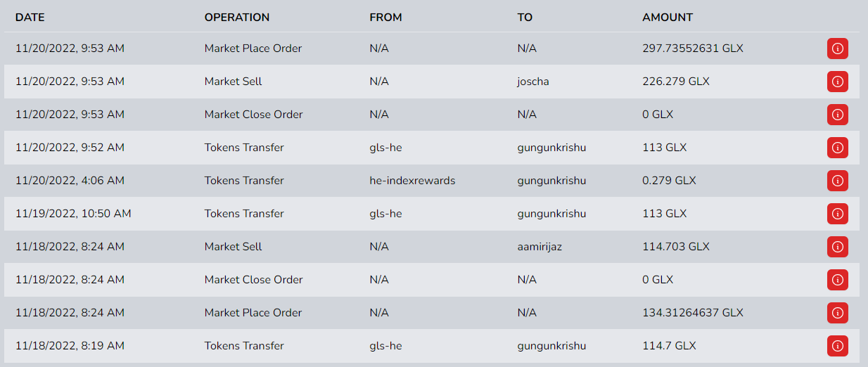Select the joscha recipient name

(533, 82)
